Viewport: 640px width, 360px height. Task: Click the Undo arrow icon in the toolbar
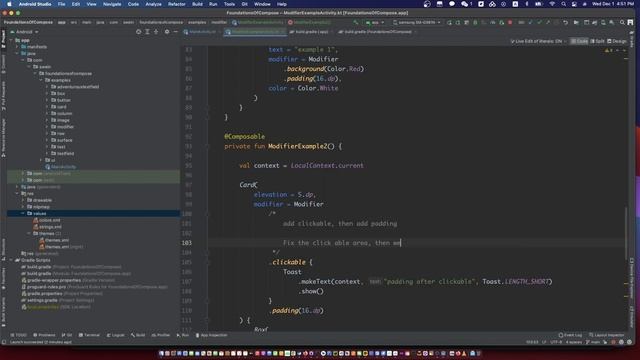565,22
